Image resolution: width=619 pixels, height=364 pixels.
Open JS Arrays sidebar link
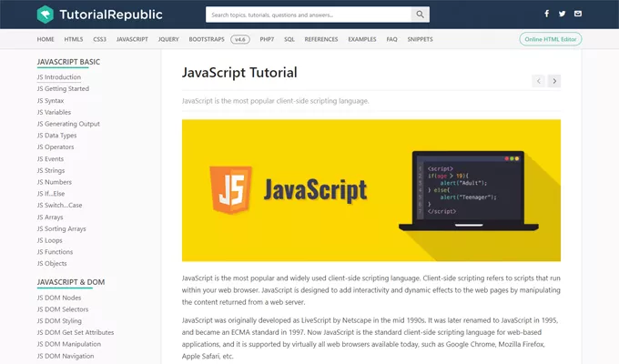point(50,217)
